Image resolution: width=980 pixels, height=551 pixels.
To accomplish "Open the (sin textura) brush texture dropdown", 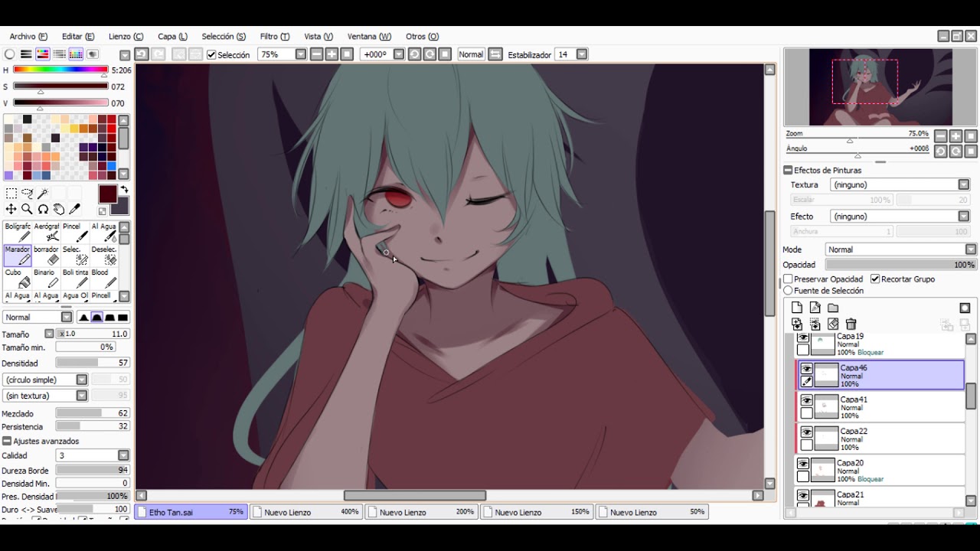I will [x=45, y=396].
